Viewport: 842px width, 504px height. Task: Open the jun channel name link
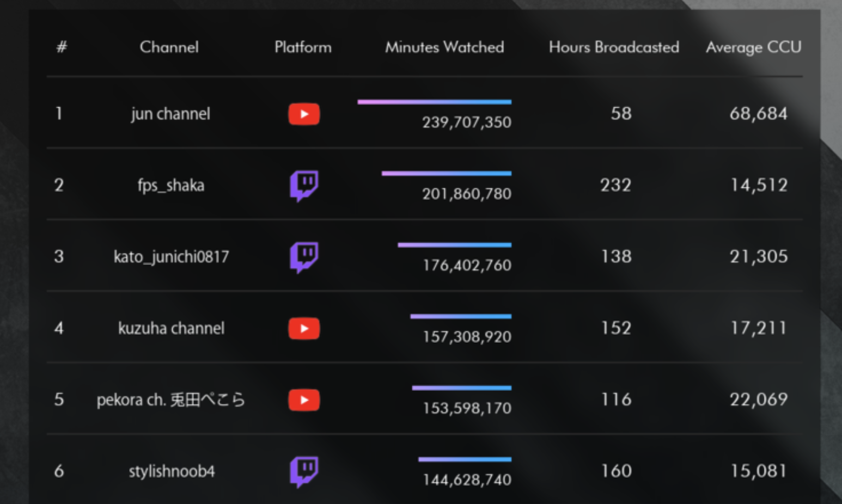170,114
